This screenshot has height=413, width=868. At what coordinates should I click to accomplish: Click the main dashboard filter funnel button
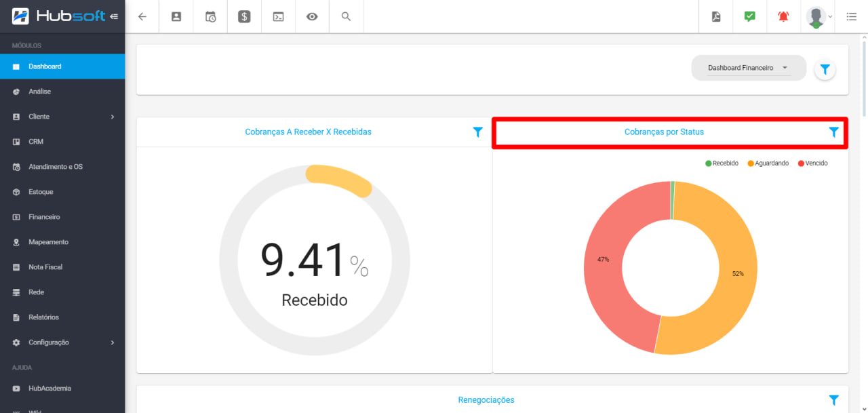[x=825, y=69]
